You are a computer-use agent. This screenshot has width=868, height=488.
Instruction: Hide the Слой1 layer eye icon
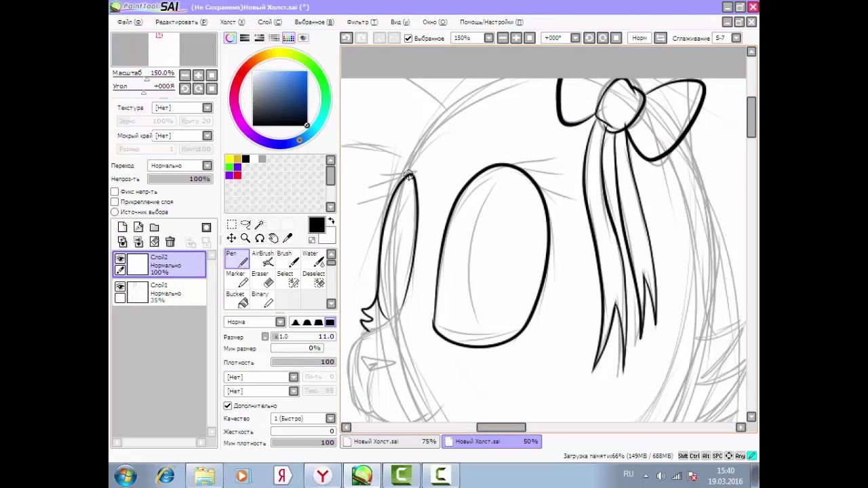pyautogui.click(x=120, y=287)
